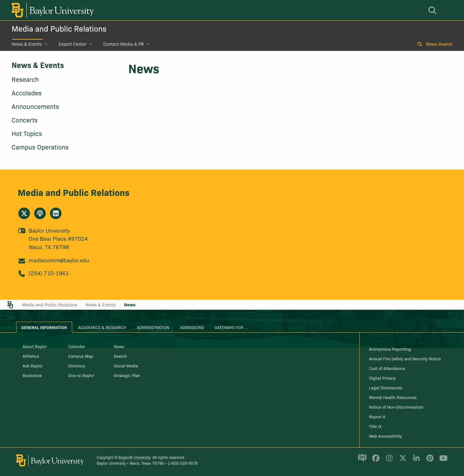Click the mediacomm@baylor.edu email link
The height and width of the screenshot is (476, 464).
tap(59, 260)
